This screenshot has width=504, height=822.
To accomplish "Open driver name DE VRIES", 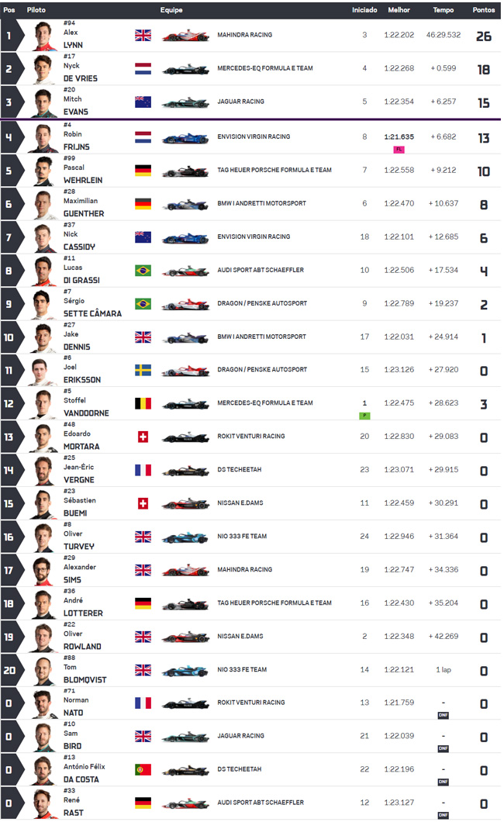I will 80,78.
